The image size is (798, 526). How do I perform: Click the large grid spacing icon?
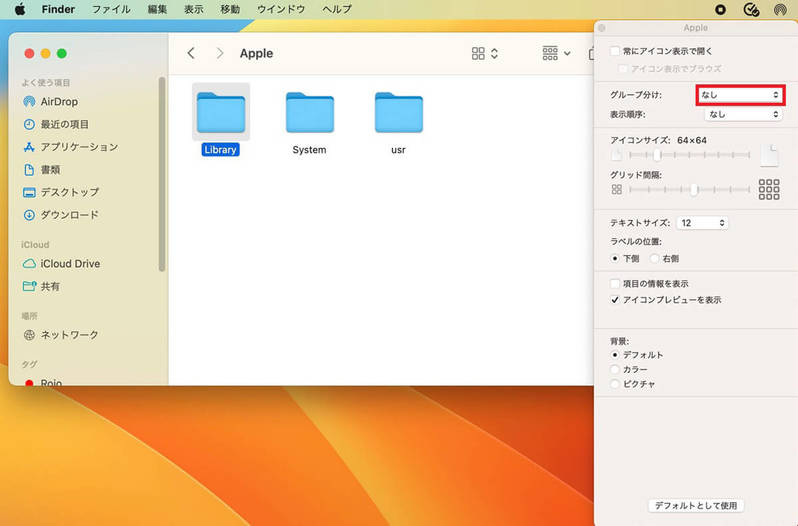pos(769,189)
